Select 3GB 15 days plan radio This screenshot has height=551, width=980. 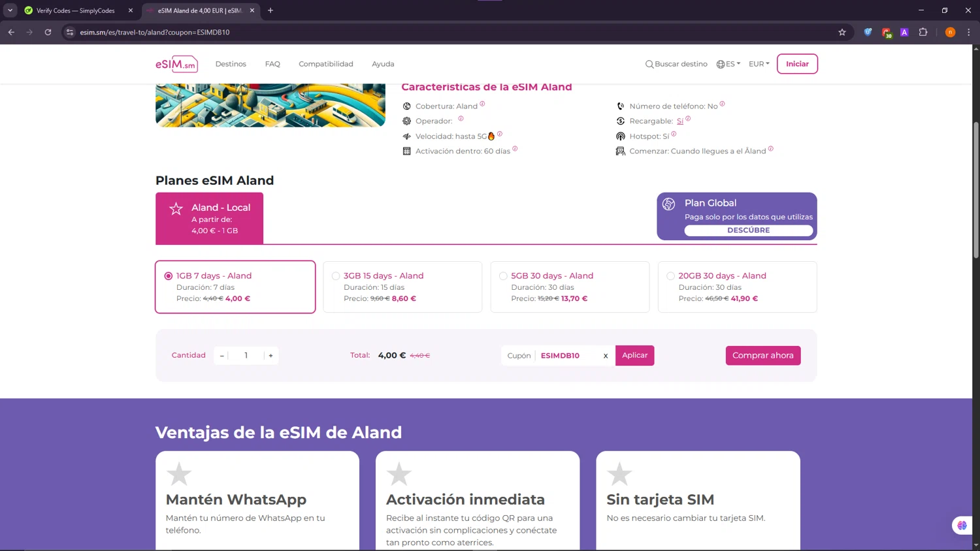[336, 276]
